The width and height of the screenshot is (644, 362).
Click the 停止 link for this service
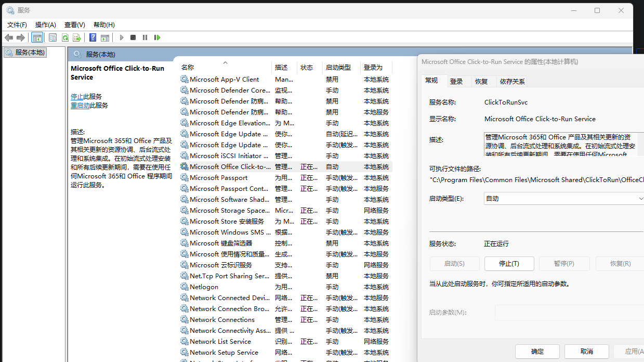(x=77, y=96)
